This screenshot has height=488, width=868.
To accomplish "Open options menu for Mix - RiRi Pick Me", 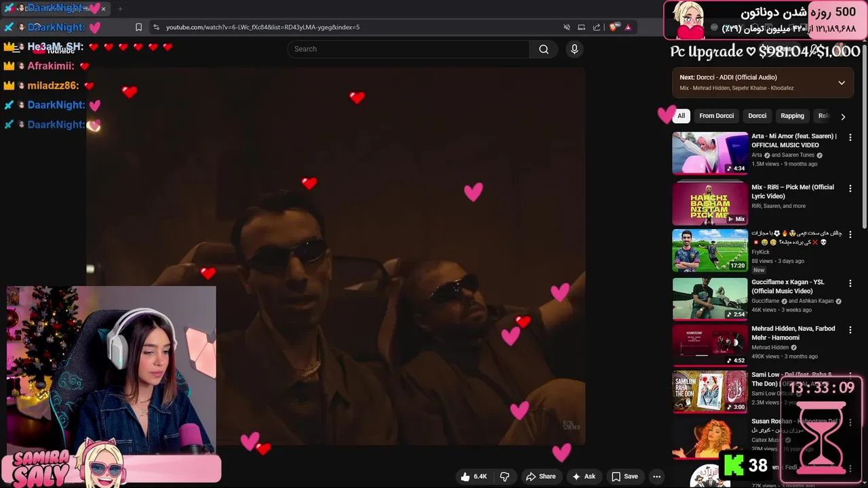I will click(850, 188).
